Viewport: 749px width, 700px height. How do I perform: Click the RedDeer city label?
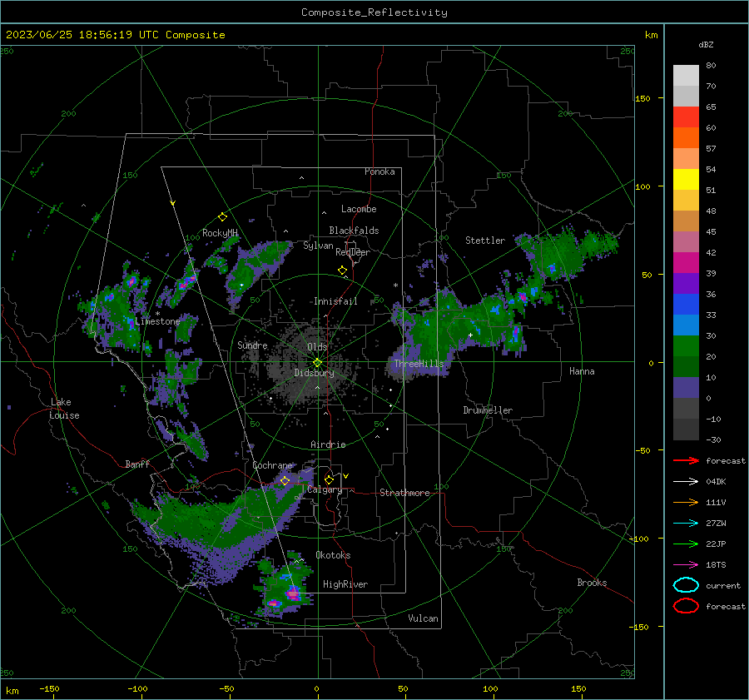coord(353,252)
